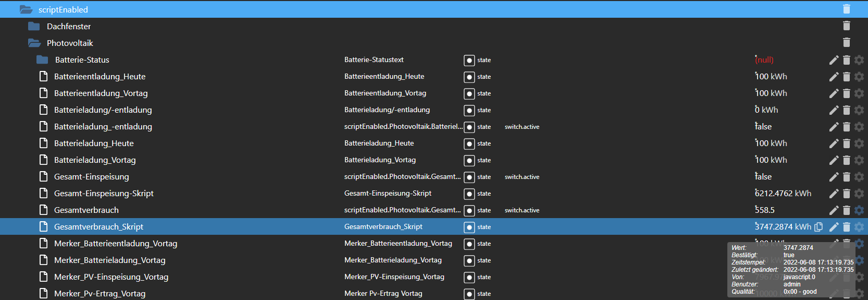Screen dimensions: 868x300
Task: Click the 3747.2874 kWh value
Action: pos(783,226)
